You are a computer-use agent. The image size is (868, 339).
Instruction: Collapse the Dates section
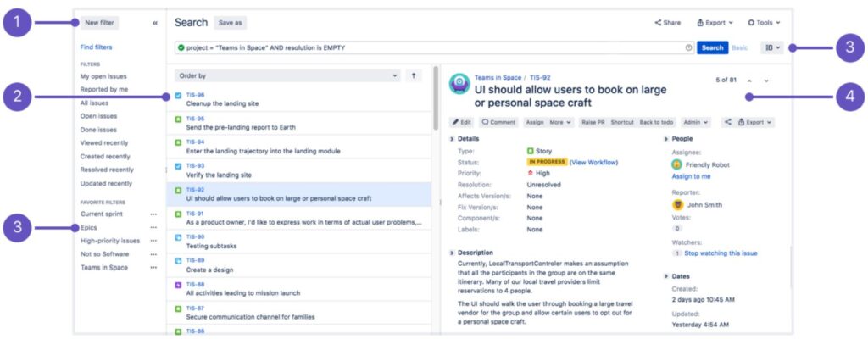(666, 275)
